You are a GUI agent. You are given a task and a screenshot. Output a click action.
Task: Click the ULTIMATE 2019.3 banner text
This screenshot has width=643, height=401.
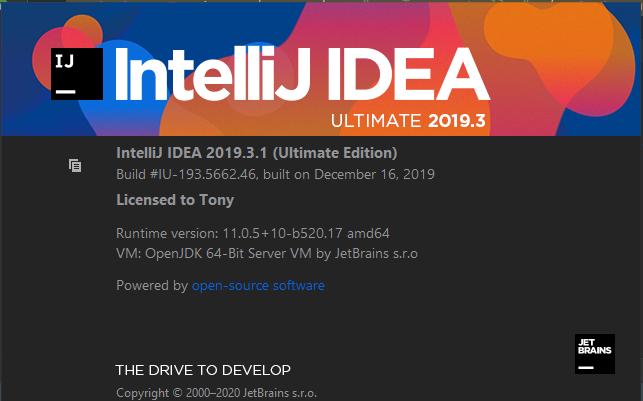(x=408, y=121)
